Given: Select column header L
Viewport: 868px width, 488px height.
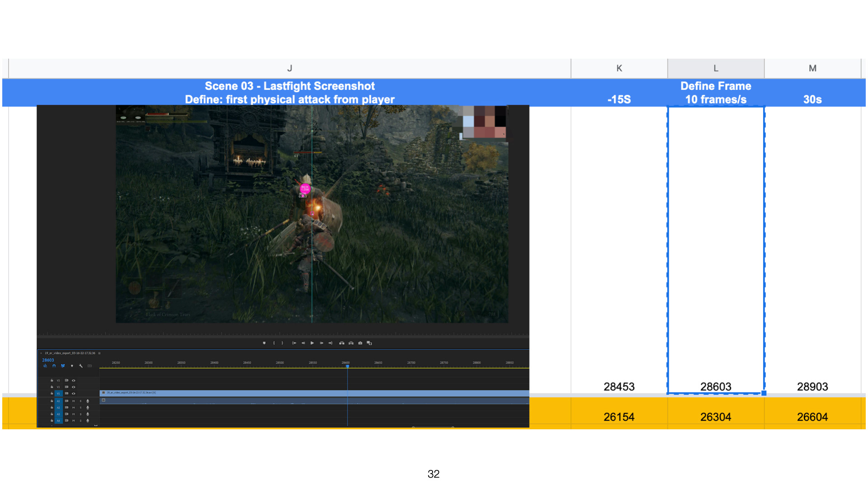Looking at the screenshot, I should (x=716, y=68).
